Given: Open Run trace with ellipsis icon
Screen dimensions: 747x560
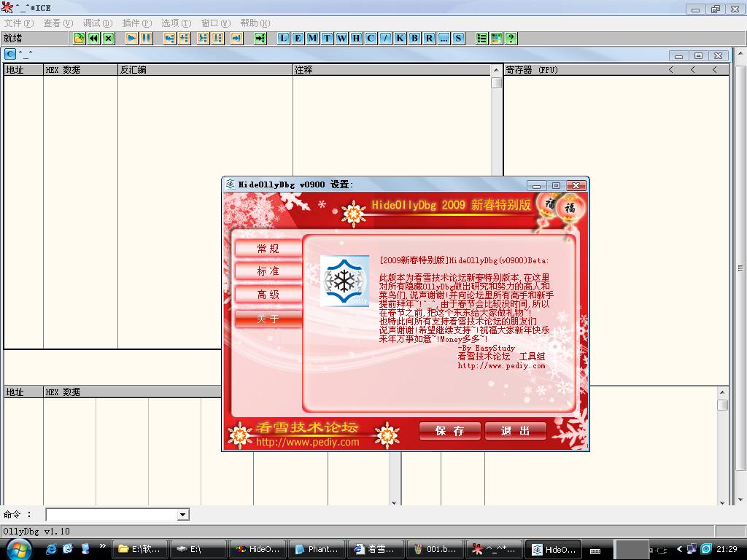Looking at the screenshot, I should (444, 39).
